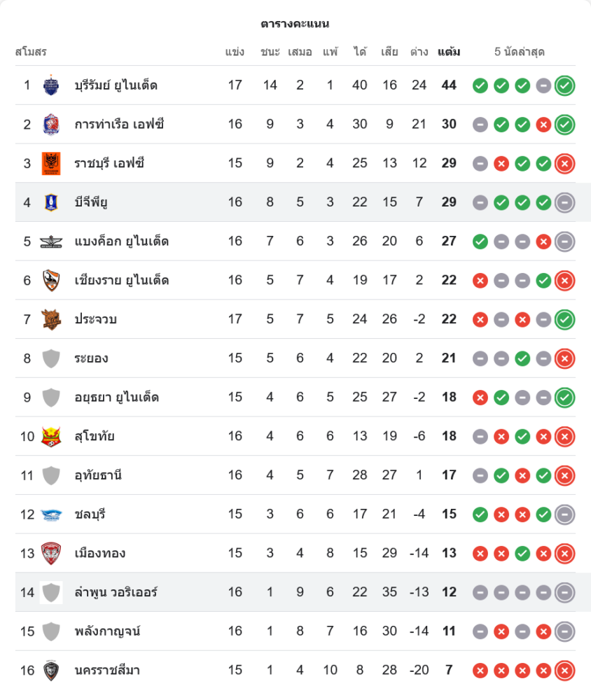Click the สโมสร (club) column header
The width and height of the screenshot is (591, 700).
31,52
